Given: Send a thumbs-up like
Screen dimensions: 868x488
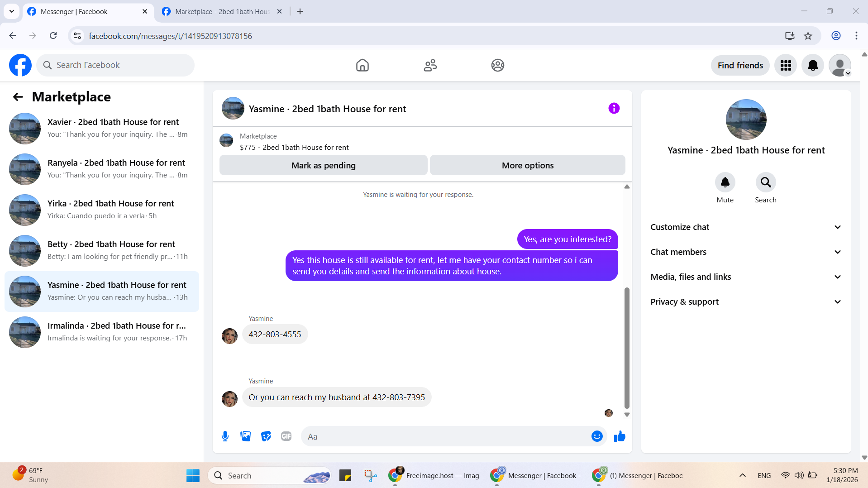Looking at the screenshot, I should click(620, 436).
